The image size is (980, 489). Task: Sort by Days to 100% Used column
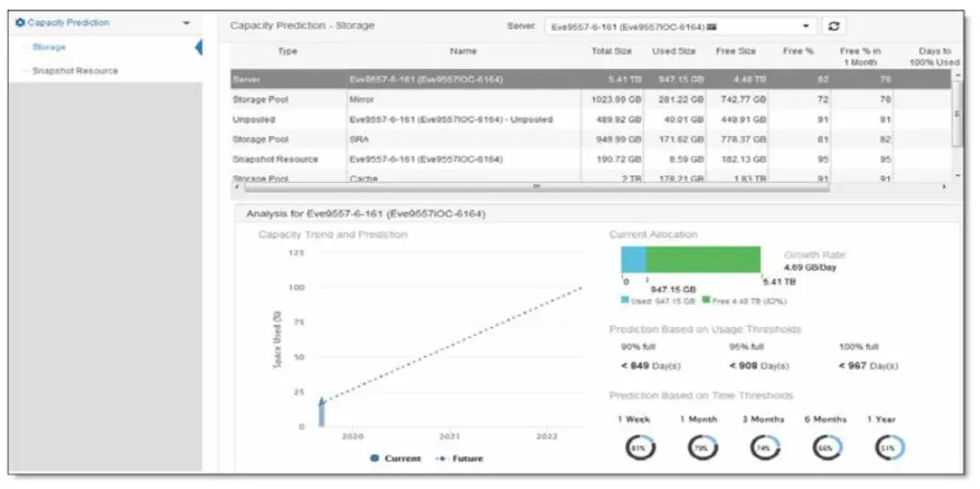click(934, 56)
